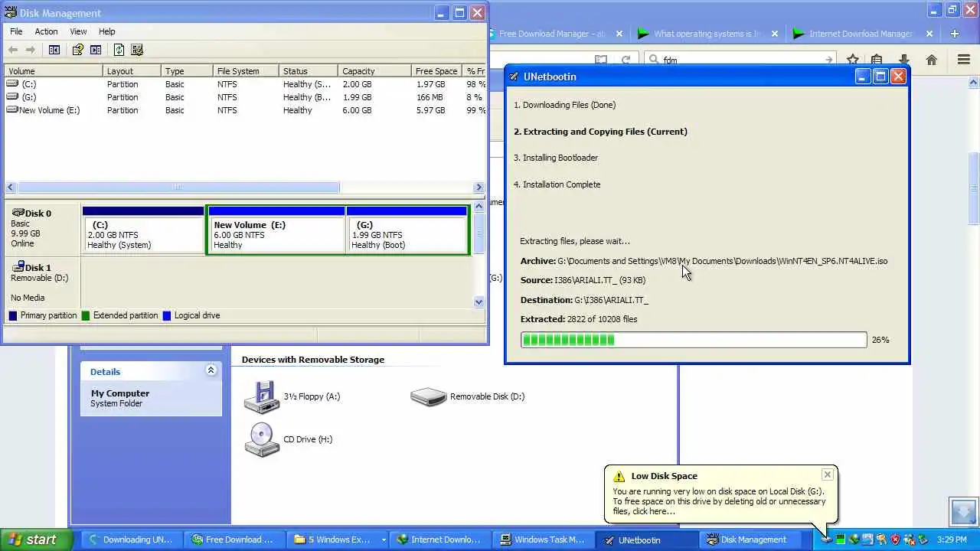Click the low disk space tray icon
Image resolution: width=980 pixels, height=551 pixels.
tap(827, 540)
